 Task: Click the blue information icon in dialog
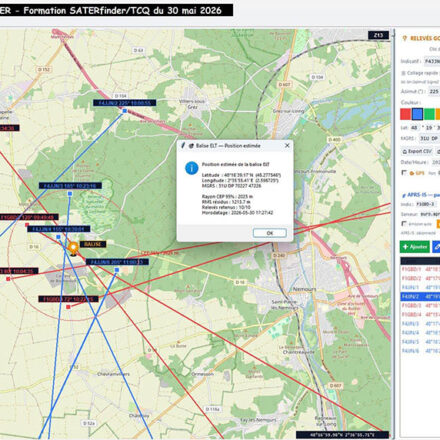tap(192, 168)
